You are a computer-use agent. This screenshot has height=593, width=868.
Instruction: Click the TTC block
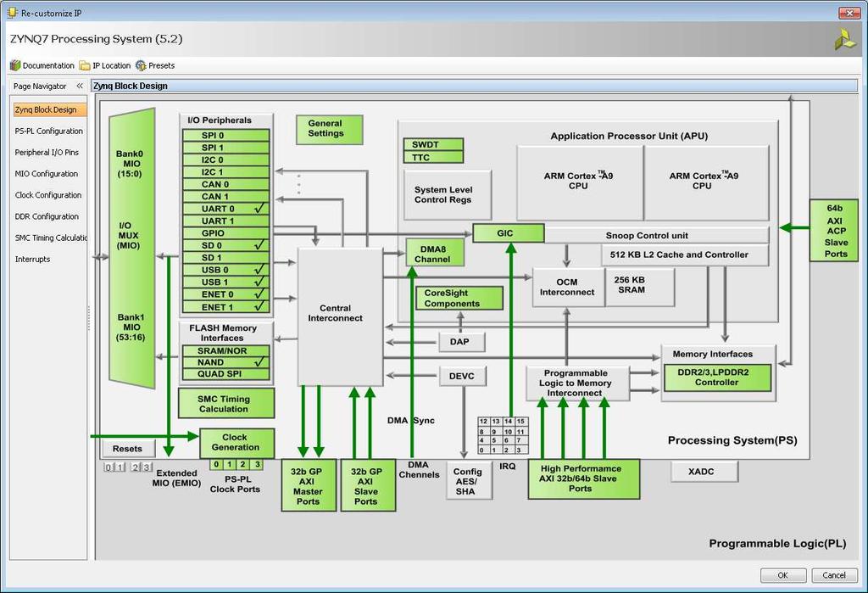[433, 158]
